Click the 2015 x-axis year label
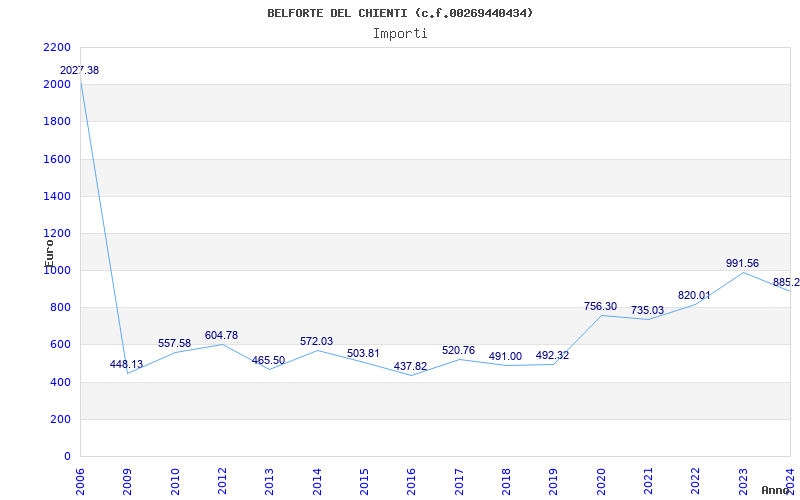 [364, 482]
